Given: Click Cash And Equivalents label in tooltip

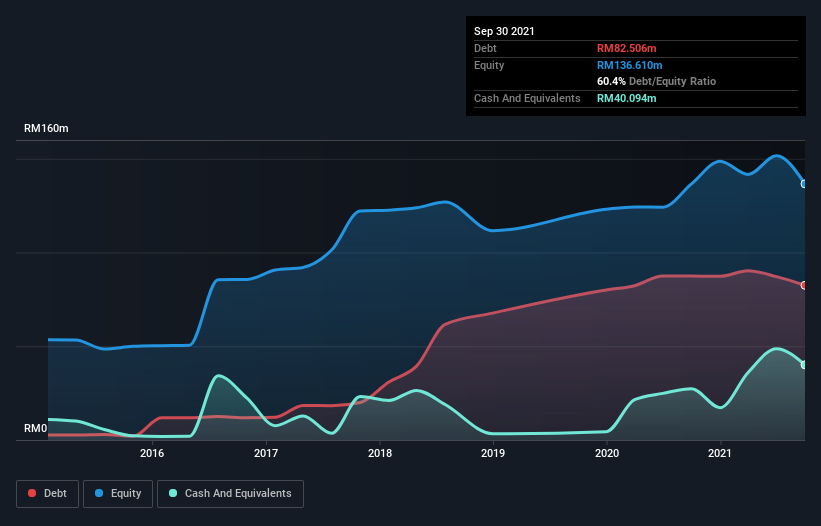Looking at the screenshot, I should [527, 98].
